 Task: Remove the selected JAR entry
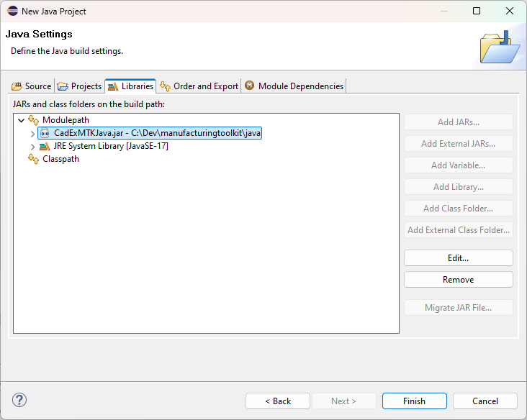(458, 280)
